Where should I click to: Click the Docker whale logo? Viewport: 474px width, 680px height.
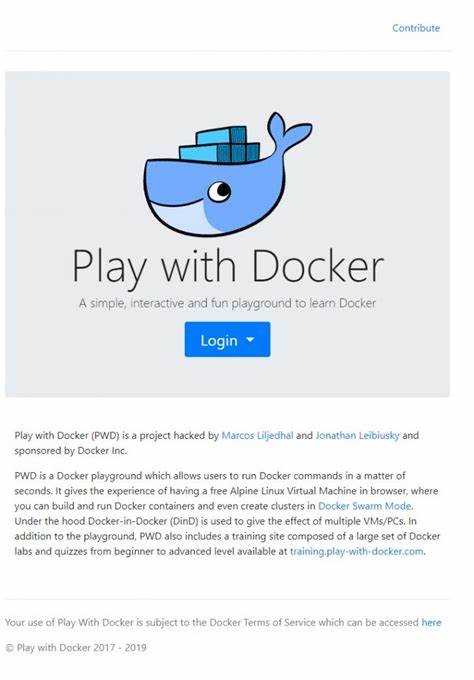(x=228, y=174)
